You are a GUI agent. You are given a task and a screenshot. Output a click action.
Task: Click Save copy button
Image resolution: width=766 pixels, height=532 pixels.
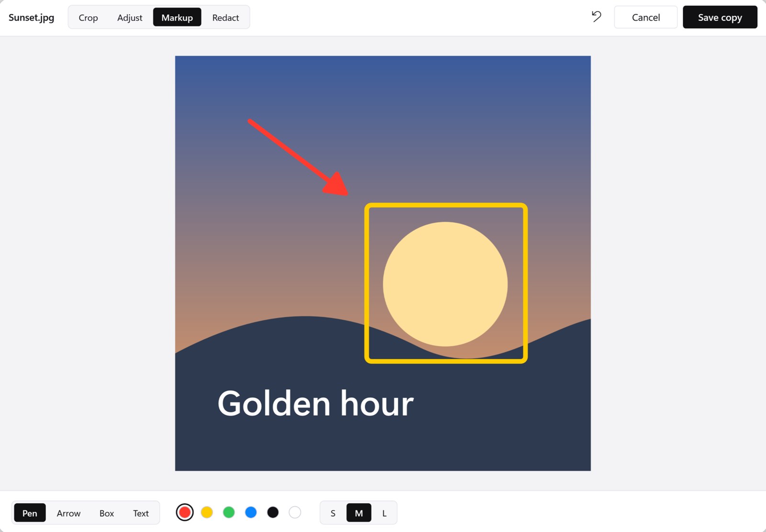[x=720, y=17]
